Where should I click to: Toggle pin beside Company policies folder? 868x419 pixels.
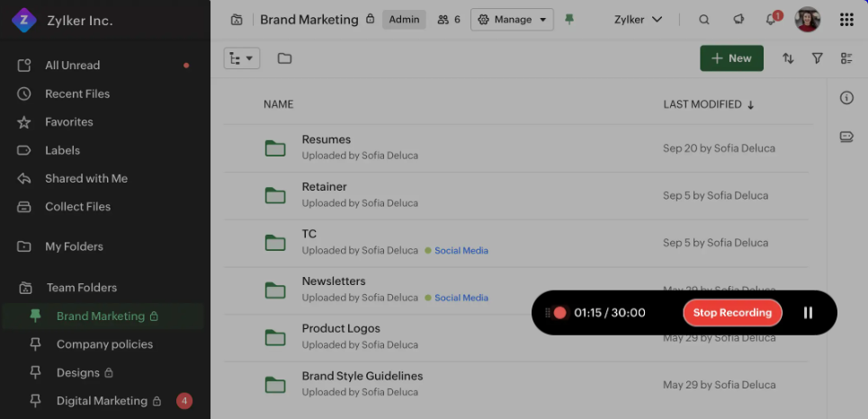click(36, 344)
